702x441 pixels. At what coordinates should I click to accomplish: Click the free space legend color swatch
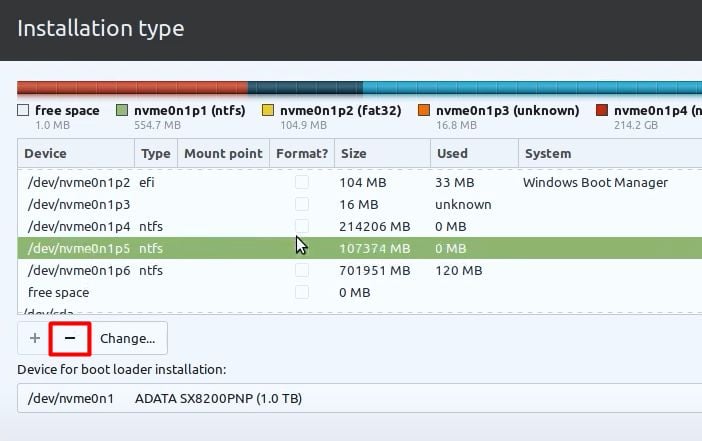(23, 111)
